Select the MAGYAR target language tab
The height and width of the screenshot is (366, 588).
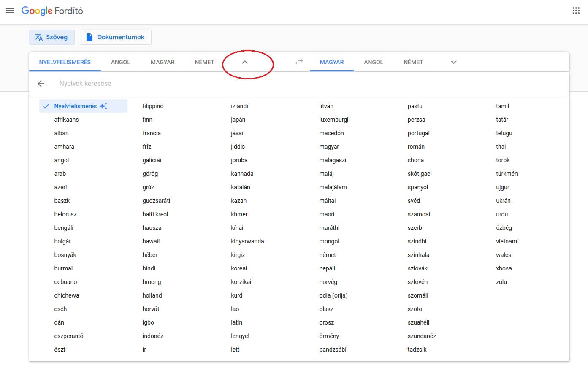[332, 62]
